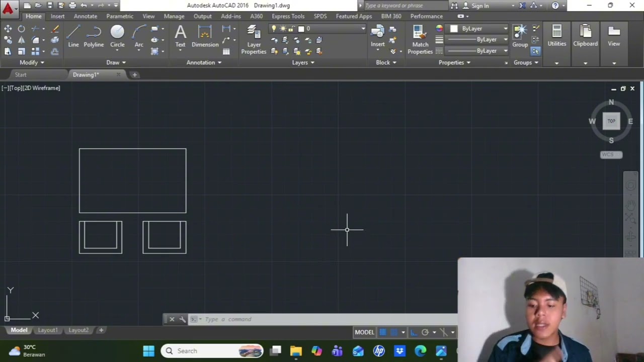Open the layer 0 dropdown list

[x=363, y=29]
